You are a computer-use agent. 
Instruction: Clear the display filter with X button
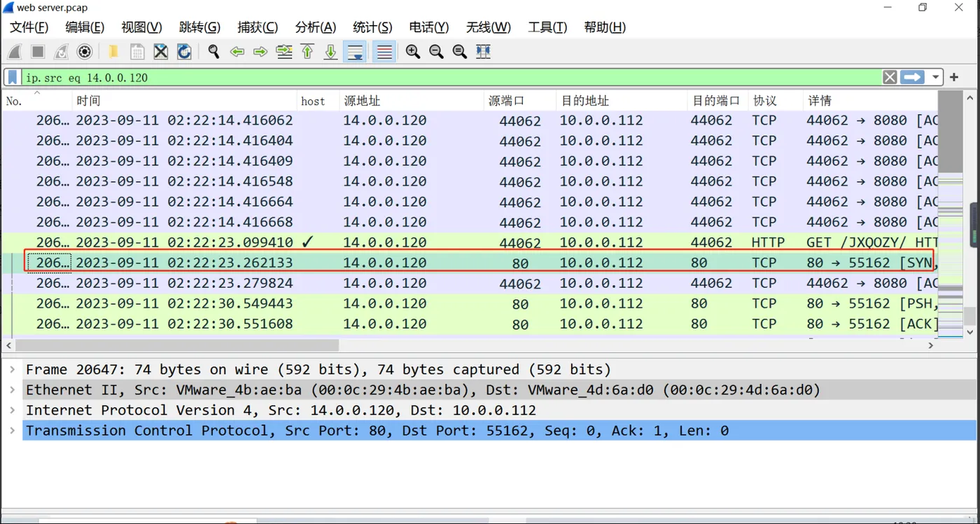[x=890, y=77]
